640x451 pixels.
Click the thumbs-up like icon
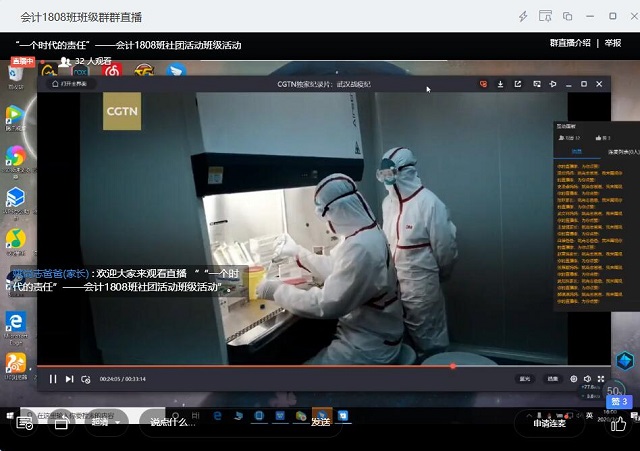pos(618,424)
